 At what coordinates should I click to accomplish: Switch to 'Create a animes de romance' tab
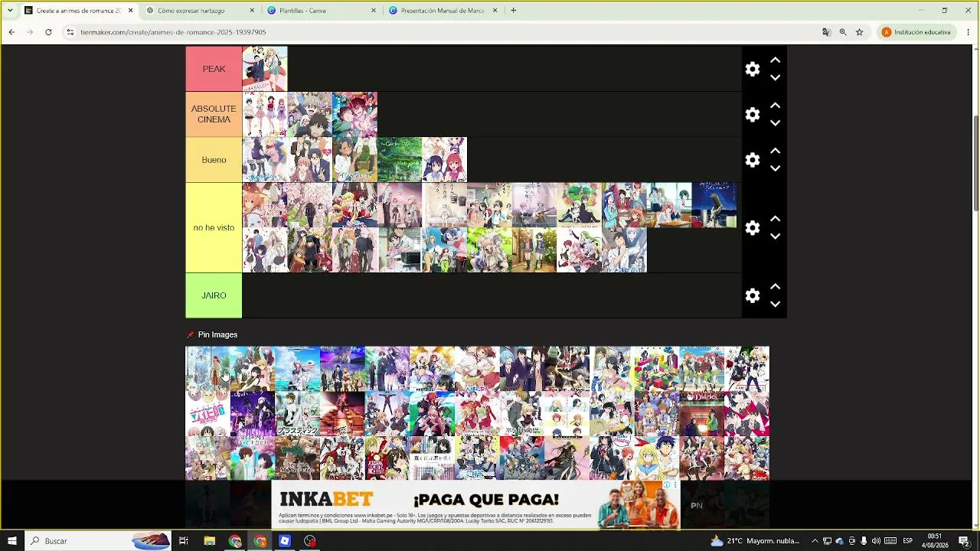[78, 11]
